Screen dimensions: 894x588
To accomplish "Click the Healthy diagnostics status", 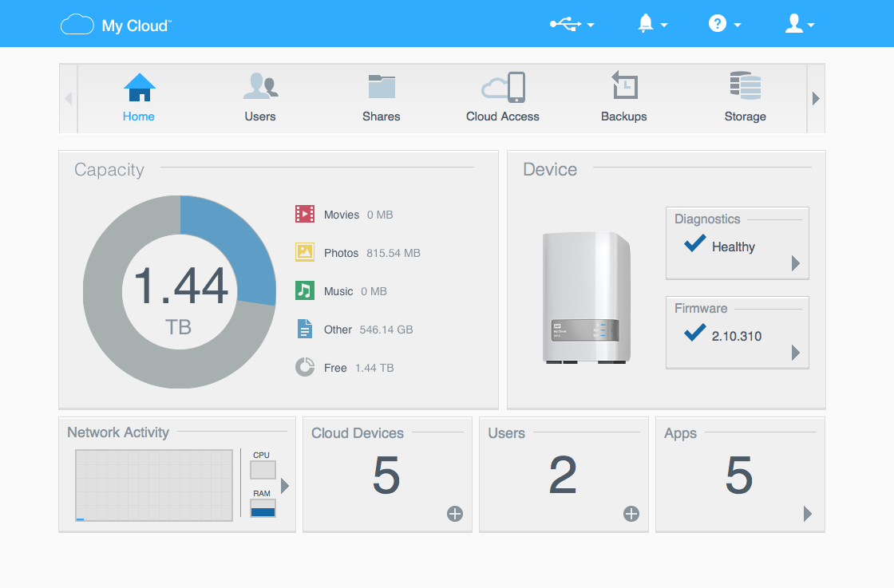I will click(x=734, y=247).
